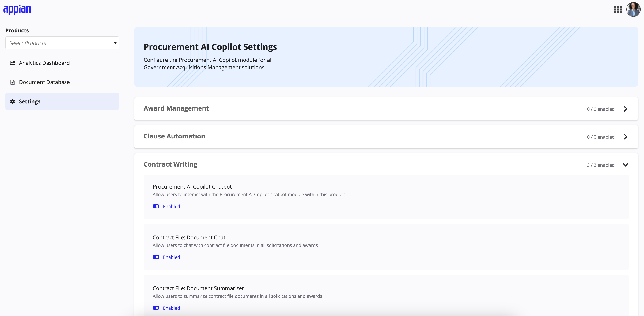Click the Procurement AI Copilot Settings heading
Image resolution: width=644 pixels, height=316 pixels.
click(x=210, y=47)
